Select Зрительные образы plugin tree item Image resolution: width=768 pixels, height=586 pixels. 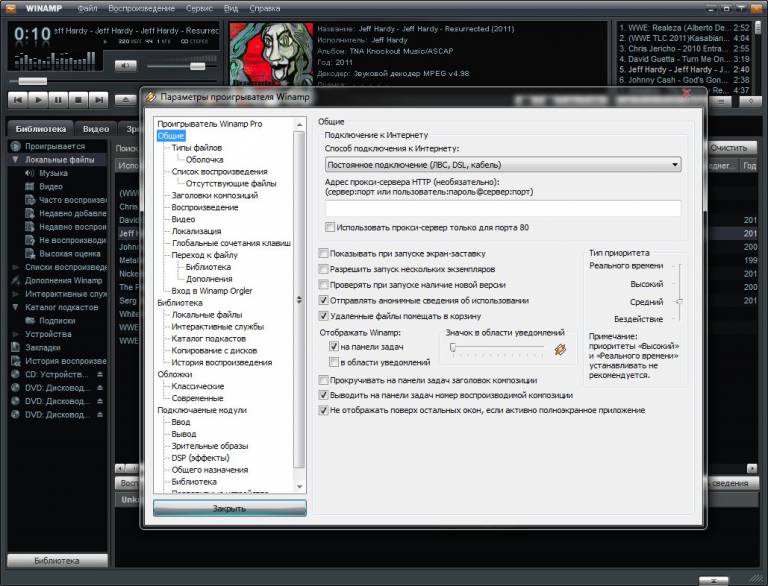[210, 446]
